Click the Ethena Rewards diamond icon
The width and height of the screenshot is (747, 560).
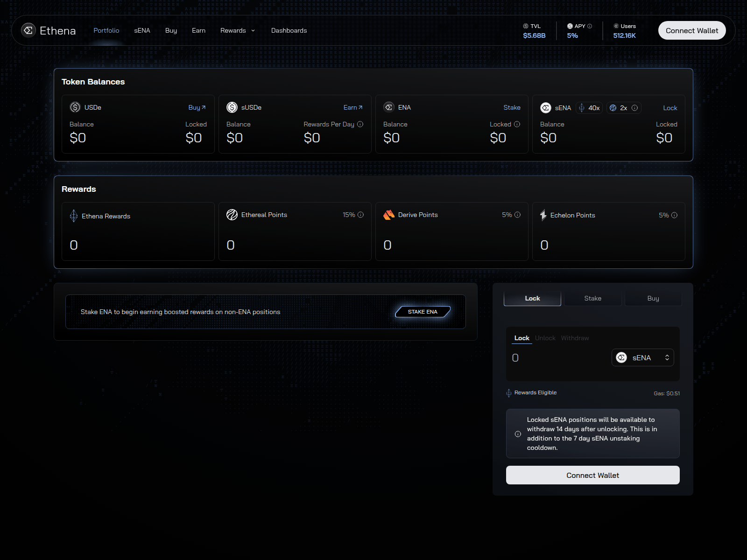click(74, 216)
